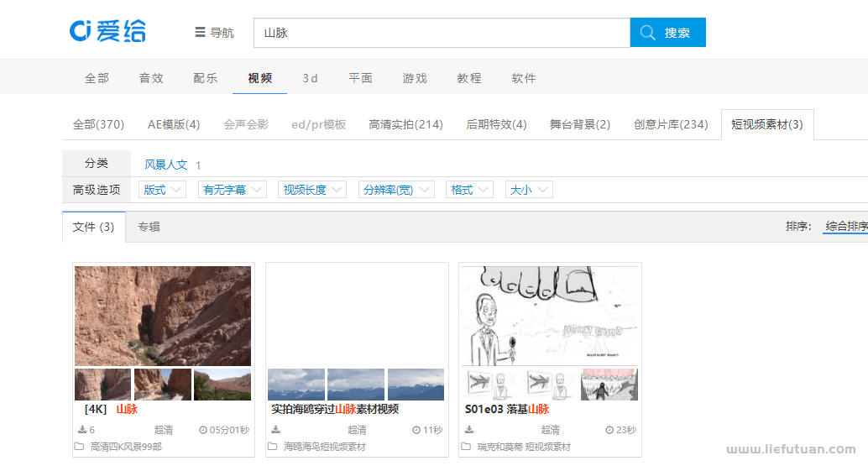
Task: Focus the search field containing 山脉
Action: [442, 33]
